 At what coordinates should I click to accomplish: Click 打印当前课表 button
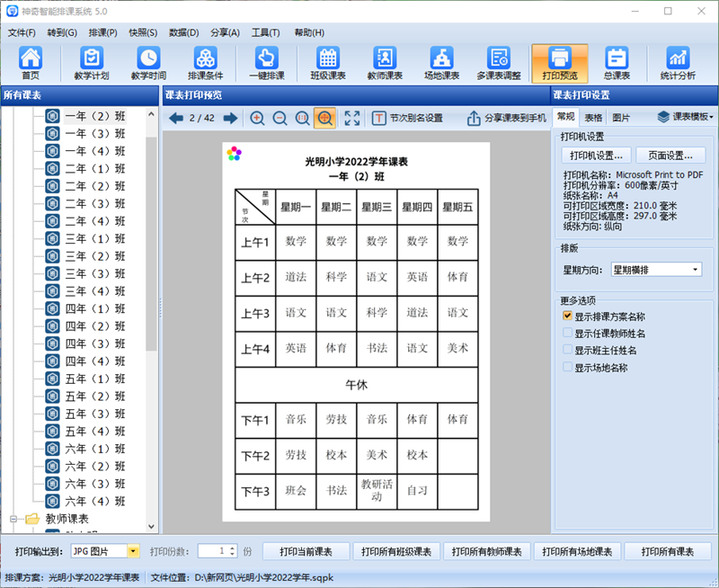tap(306, 551)
